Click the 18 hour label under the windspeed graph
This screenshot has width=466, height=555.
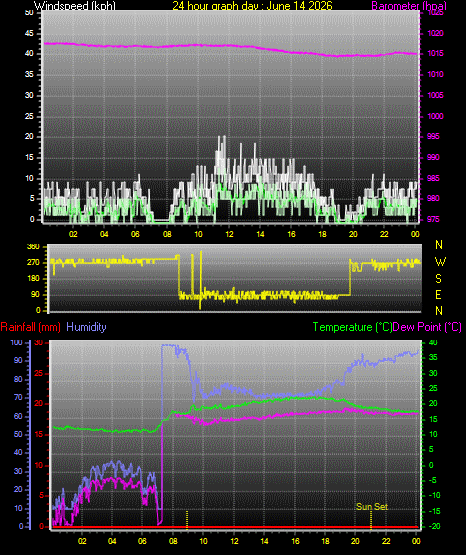coord(322,234)
